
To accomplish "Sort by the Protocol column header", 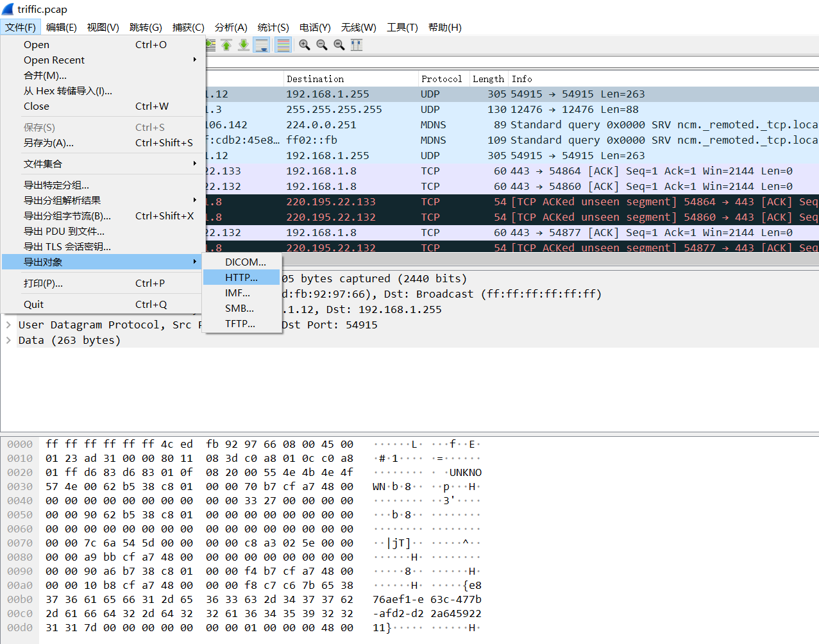I will [x=444, y=79].
